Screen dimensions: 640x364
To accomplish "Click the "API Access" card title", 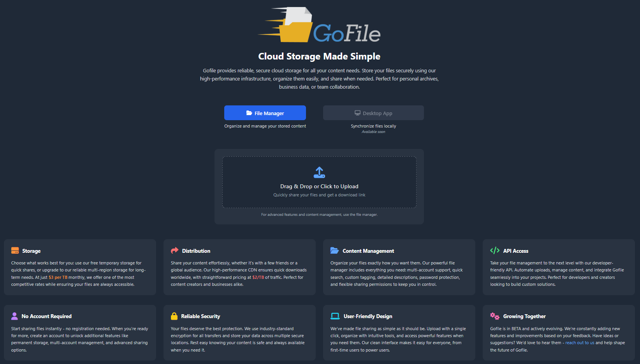I will click(516, 251).
